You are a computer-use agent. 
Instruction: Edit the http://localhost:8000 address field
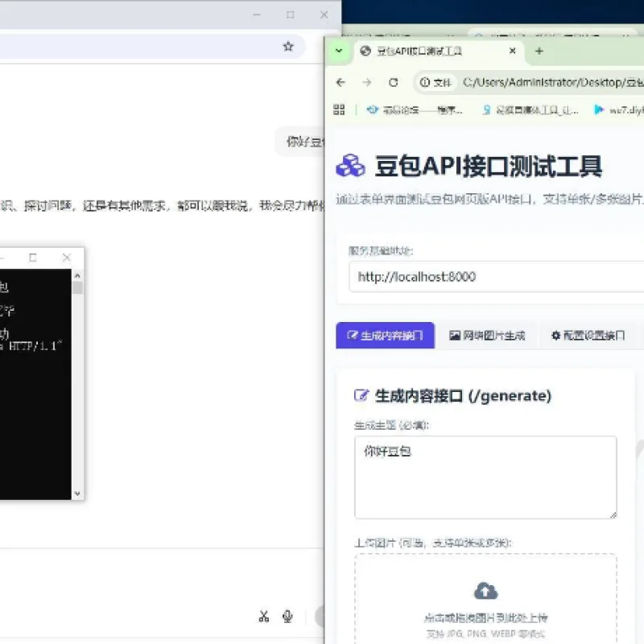click(496, 276)
